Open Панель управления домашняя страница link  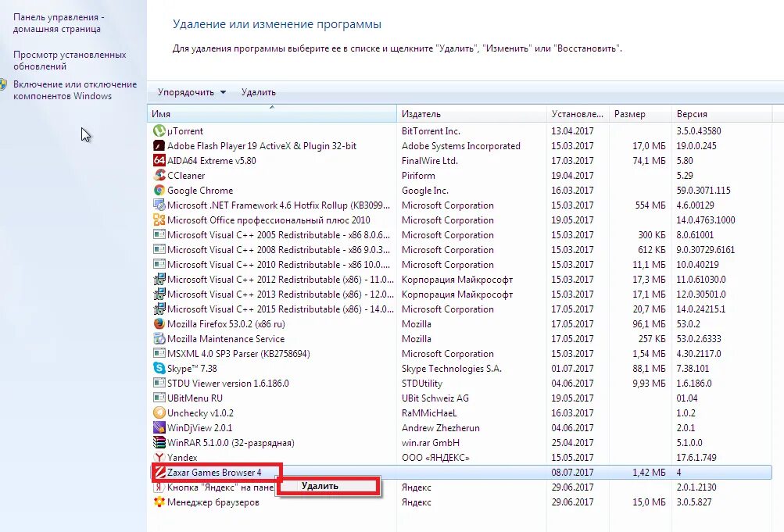click(59, 23)
